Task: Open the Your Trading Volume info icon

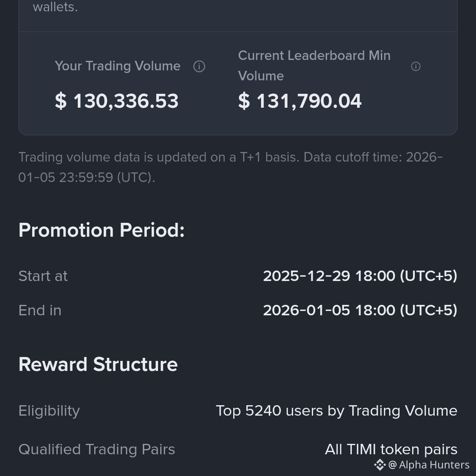Action: pyautogui.click(x=199, y=66)
